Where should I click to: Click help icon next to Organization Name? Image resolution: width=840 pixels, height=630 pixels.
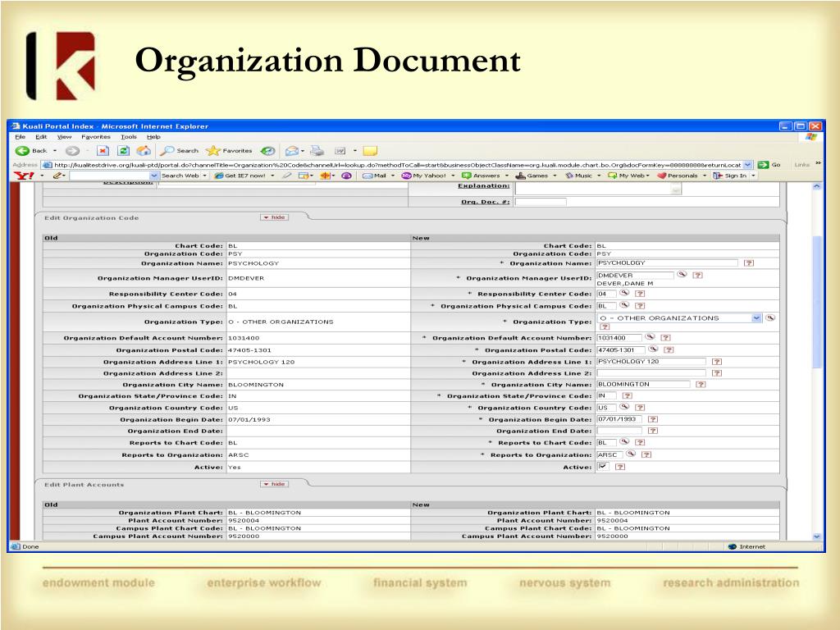749,263
